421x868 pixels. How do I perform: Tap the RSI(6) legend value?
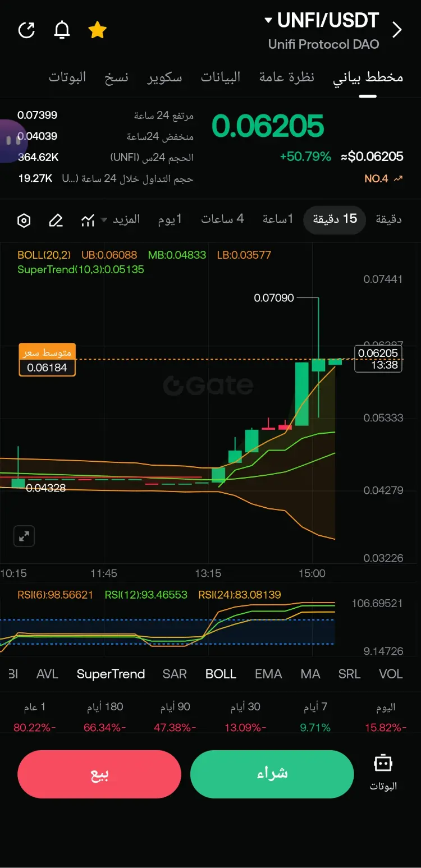(55, 595)
